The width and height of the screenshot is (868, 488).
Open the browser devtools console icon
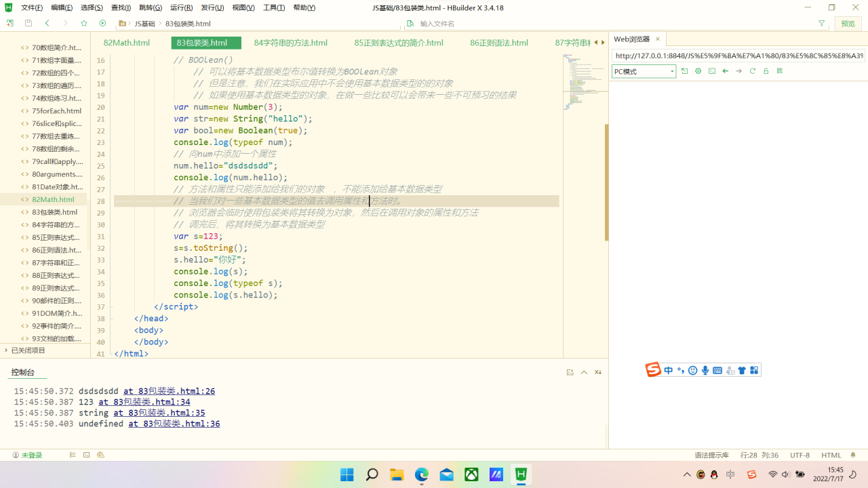click(712, 71)
